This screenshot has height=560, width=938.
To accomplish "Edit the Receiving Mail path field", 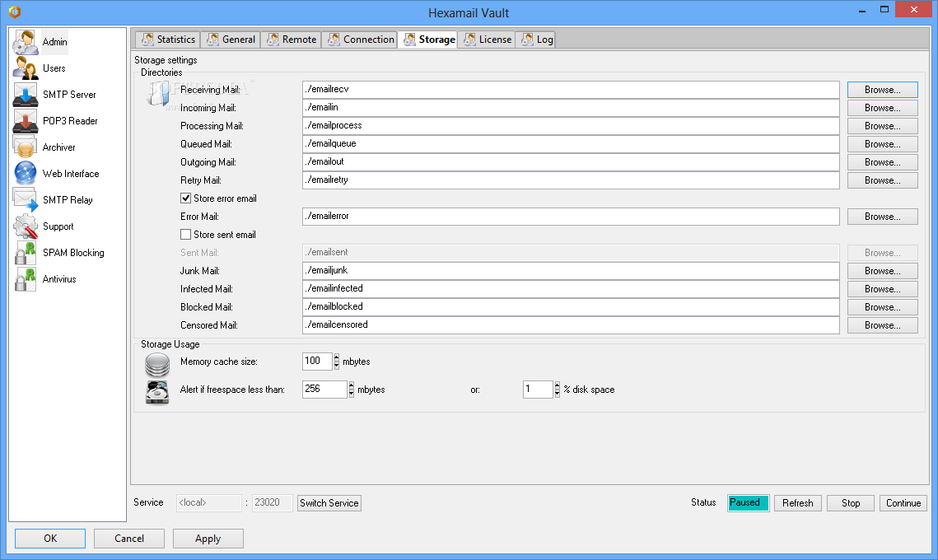I will coord(571,90).
